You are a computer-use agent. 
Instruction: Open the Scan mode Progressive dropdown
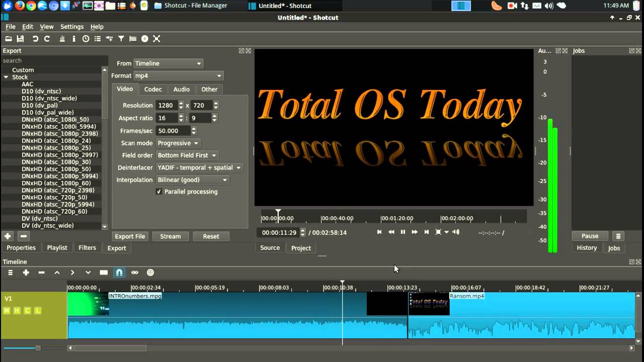[x=178, y=143]
